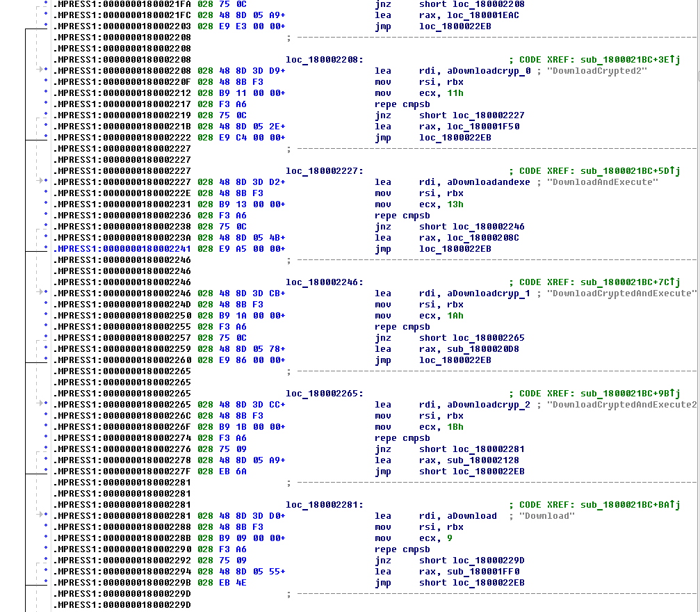
Task: Select the 1Bh value in mov ecx
Action: [455, 426]
